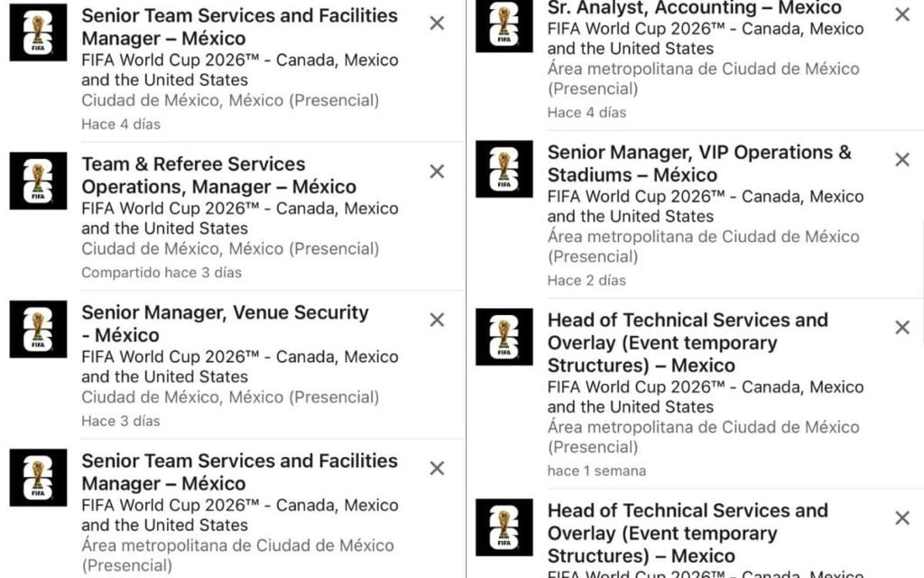Dismiss the Team & Referee Services Operations job
Screen dimensions: 924x578
point(437,172)
